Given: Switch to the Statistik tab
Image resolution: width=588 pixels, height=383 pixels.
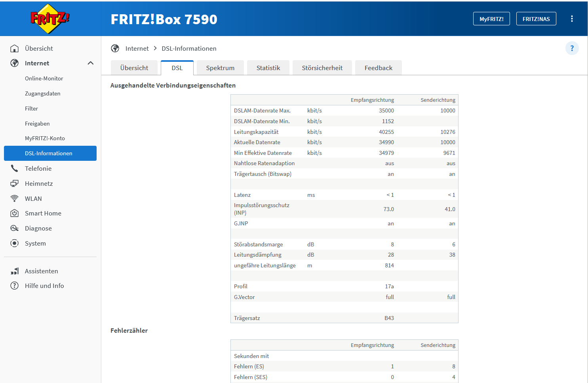Looking at the screenshot, I should 268,68.
